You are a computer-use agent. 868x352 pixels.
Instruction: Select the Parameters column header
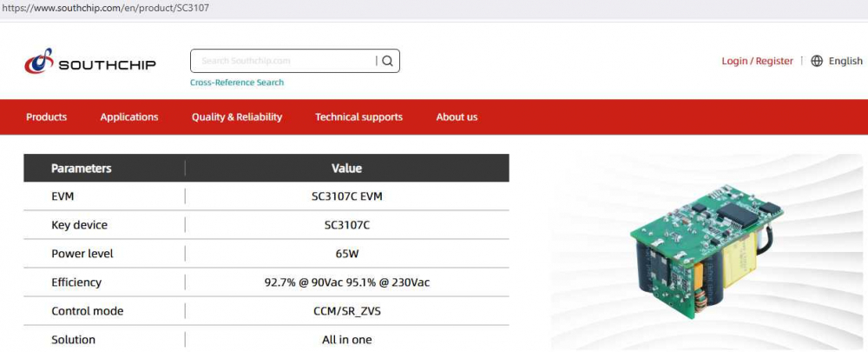click(82, 169)
